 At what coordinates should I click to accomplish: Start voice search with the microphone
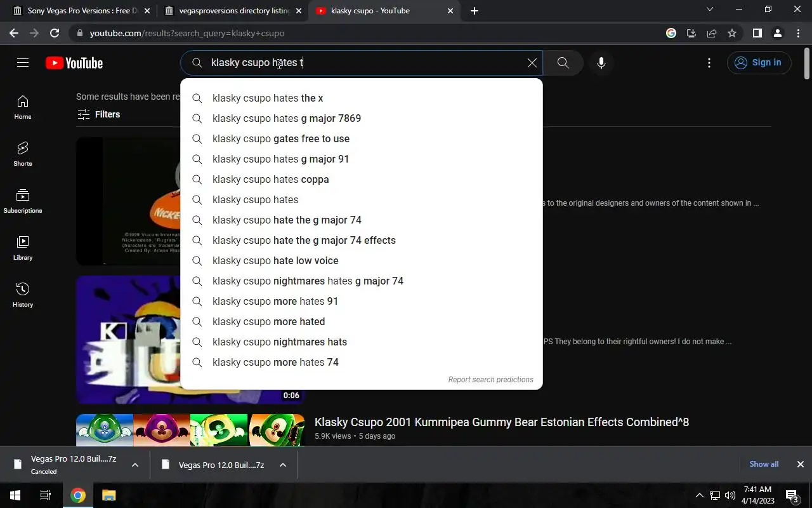coord(601,62)
